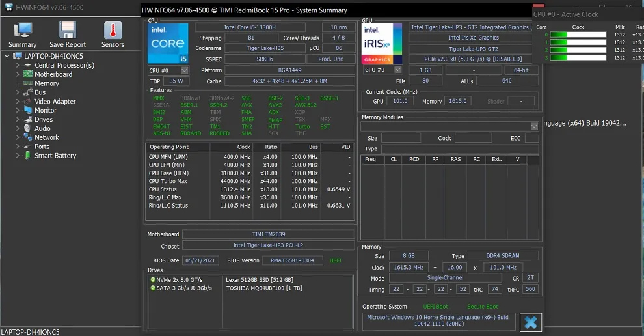The image size is (644, 336).
Task: Click the Memory module icon in tree
Action: 27,83
